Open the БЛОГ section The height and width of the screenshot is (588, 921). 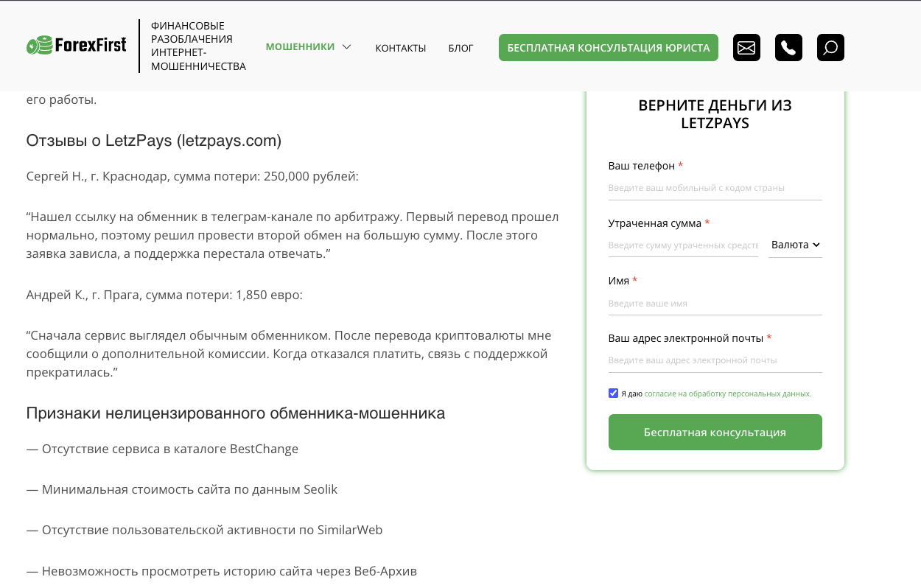point(460,47)
